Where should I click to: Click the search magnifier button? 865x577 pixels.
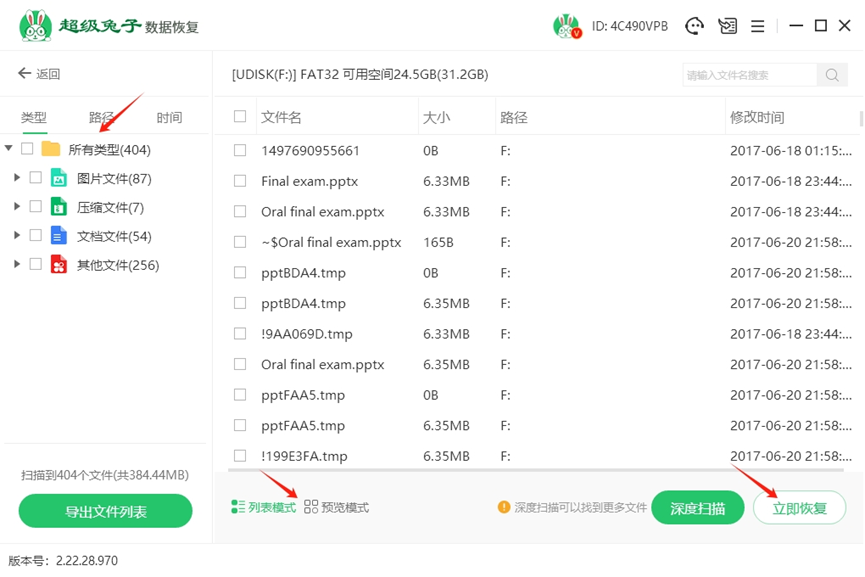click(x=832, y=75)
